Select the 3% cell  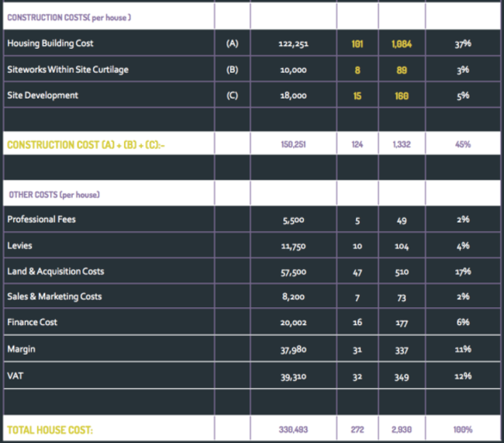(463, 70)
